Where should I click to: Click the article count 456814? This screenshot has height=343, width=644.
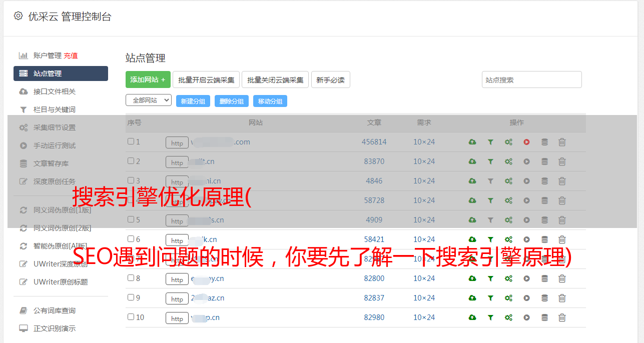click(x=374, y=142)
